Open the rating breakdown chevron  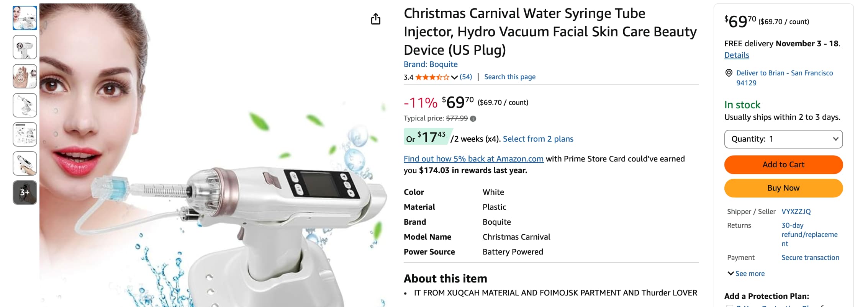point(454,77)
